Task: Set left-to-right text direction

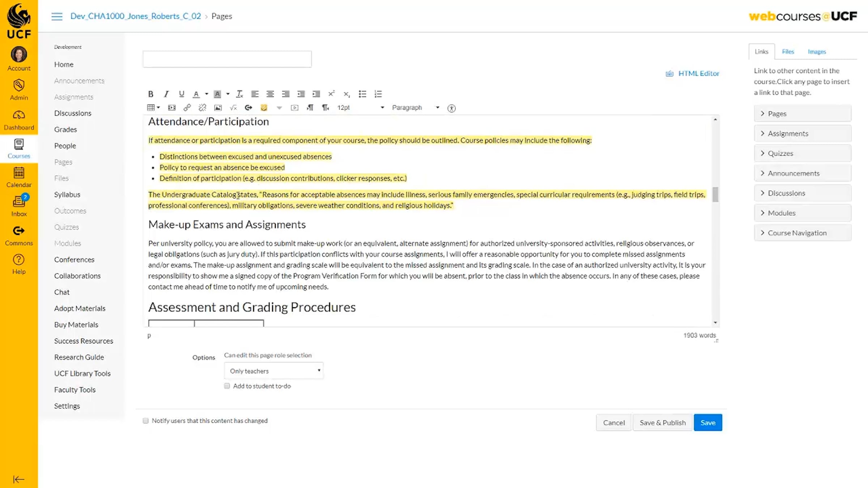Action: click(x=310, y=108)
